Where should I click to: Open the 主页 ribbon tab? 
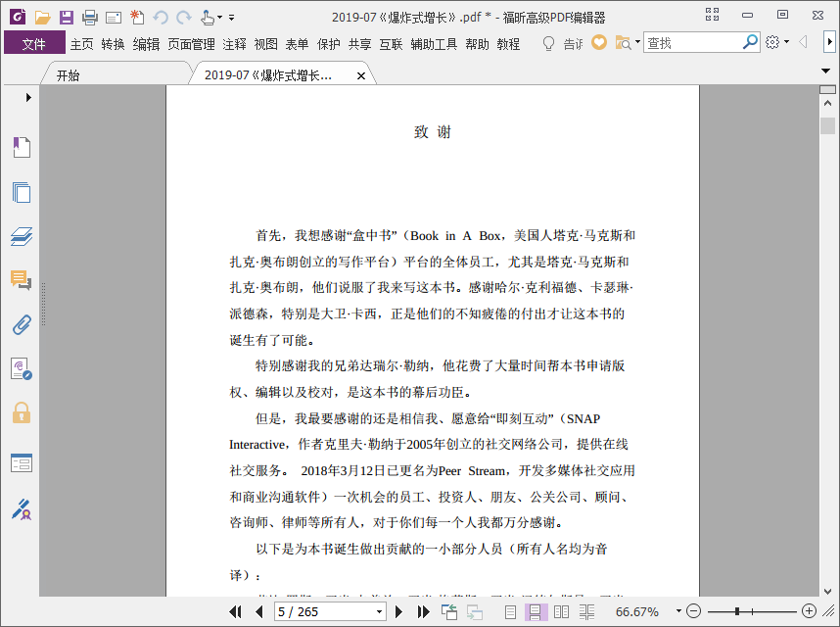pos(82,44)
